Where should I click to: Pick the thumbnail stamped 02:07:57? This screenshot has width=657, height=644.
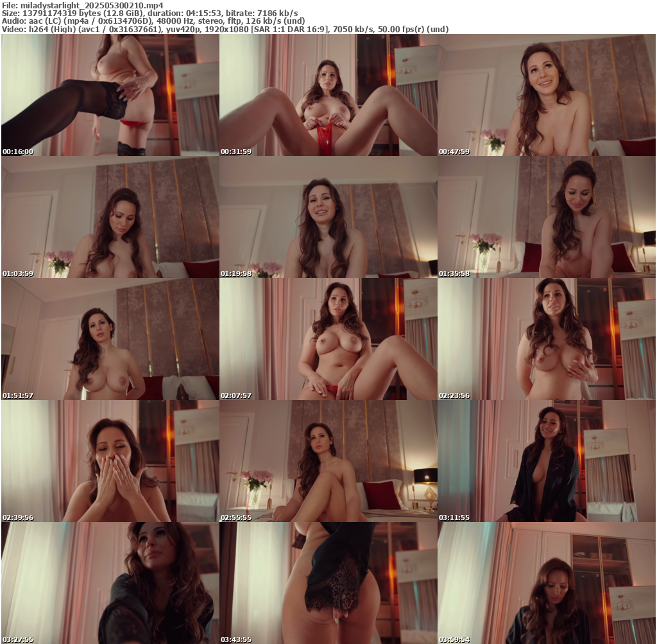328,339
